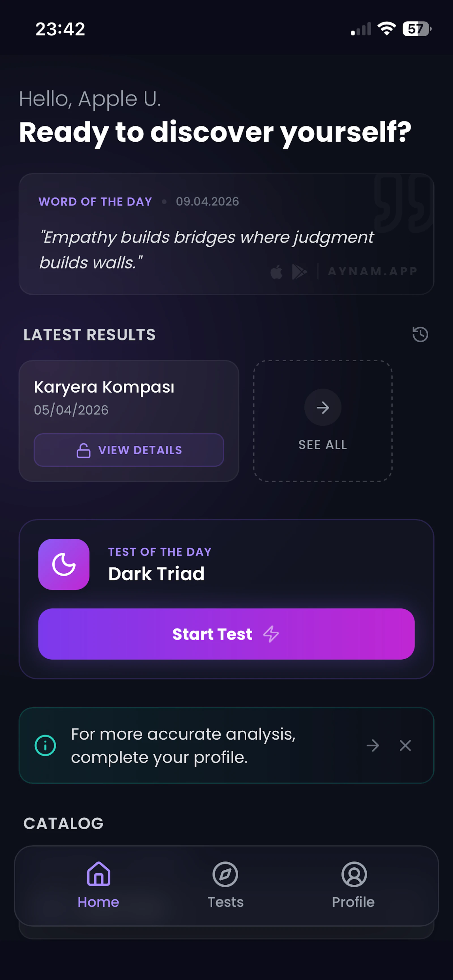Screen dimensions: 453x980
Task: Open the results history clock icon
Action: 420,334
